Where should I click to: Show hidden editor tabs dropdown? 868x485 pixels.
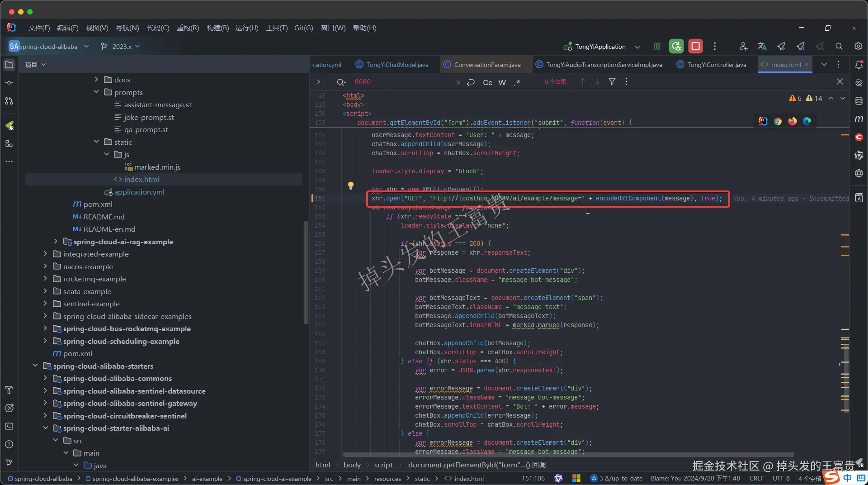824,65
